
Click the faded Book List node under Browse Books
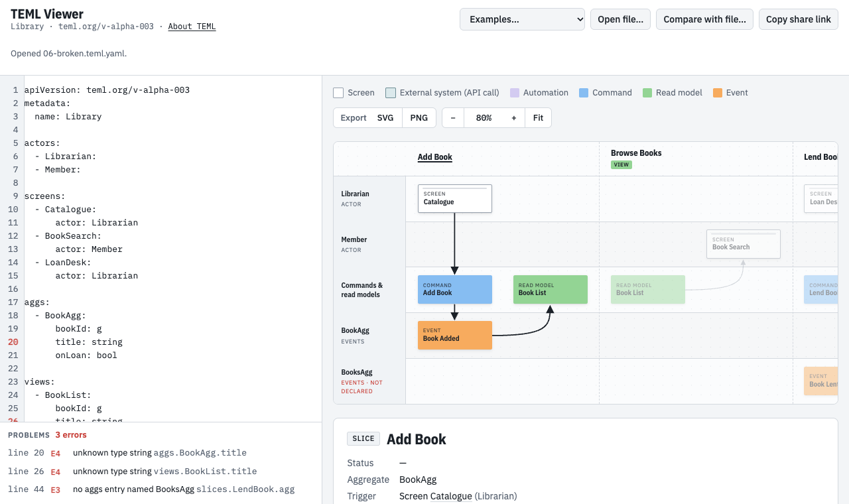pos(648,289)
